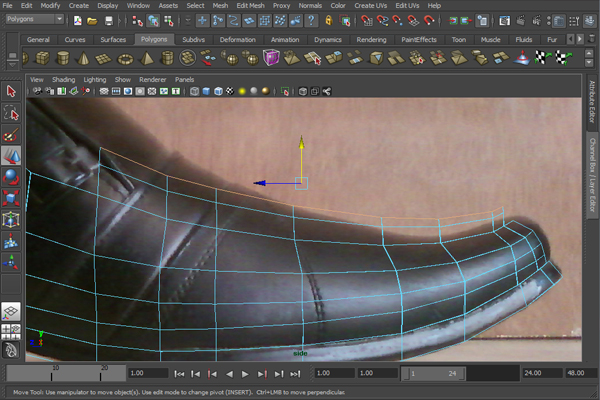600x400 pixels.
Task: Switch to the Surfaces shelf tab
Action: [113, 39]
